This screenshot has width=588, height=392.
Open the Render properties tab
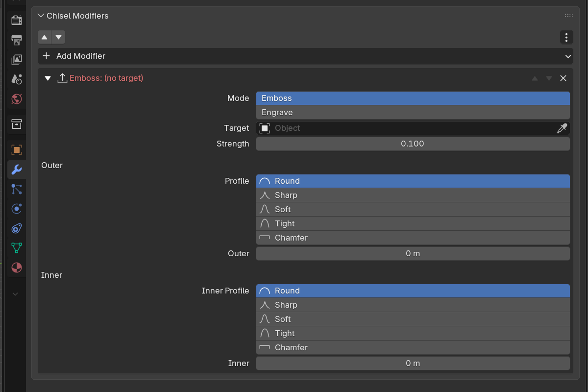coord(17,20)
